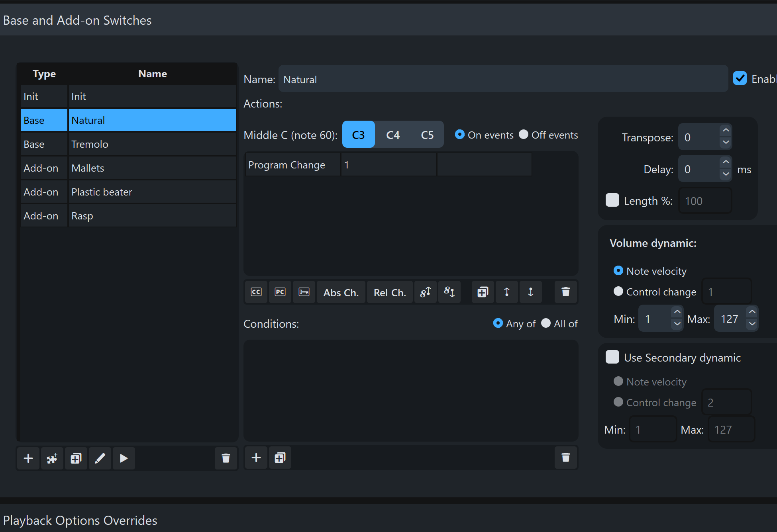
Task: Click the Rel Ch. button
Action: [389, 292]
